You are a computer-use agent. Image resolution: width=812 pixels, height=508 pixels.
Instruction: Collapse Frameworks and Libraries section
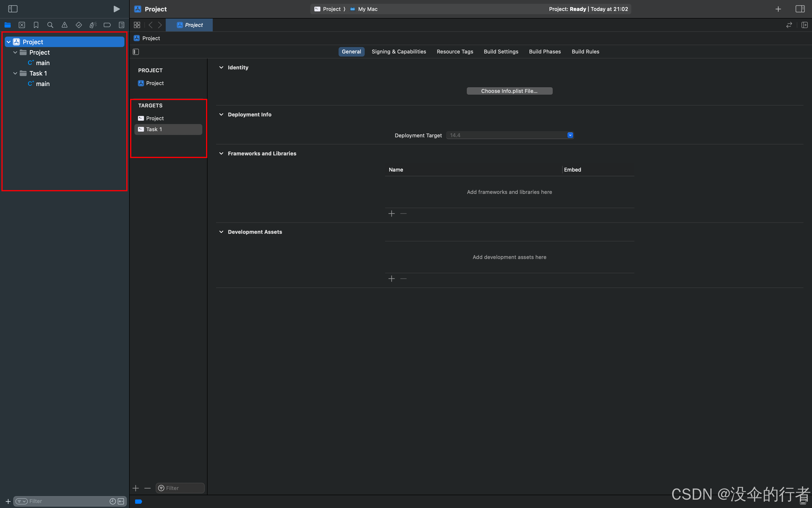coord(221,153)
